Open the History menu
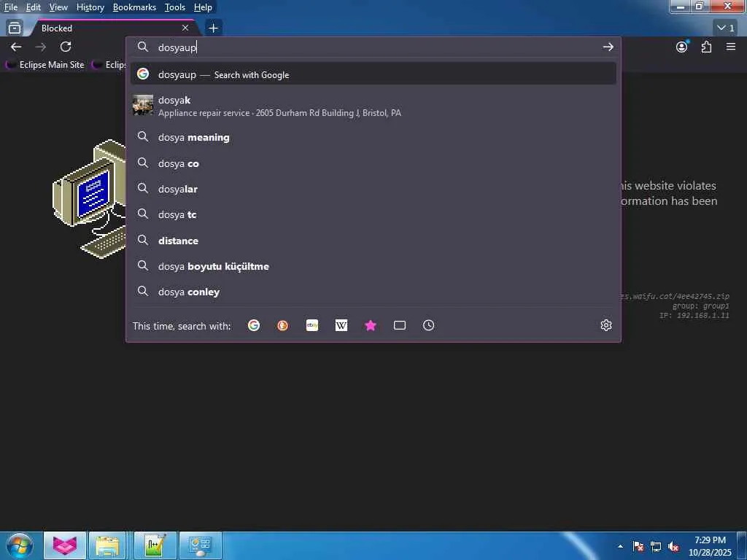 (90, 7)
